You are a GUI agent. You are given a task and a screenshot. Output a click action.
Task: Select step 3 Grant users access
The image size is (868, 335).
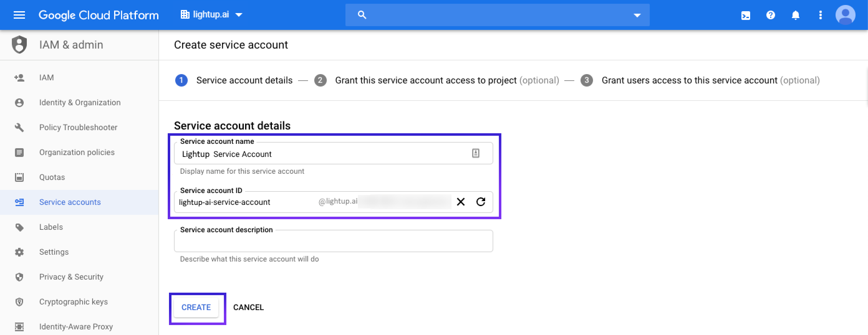click(700, 80)
